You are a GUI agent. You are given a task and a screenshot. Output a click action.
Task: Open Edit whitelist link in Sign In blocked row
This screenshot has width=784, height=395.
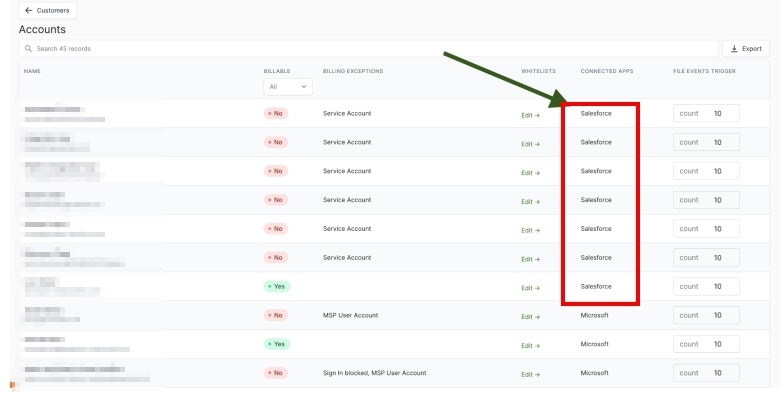click(x=530, y=374)
